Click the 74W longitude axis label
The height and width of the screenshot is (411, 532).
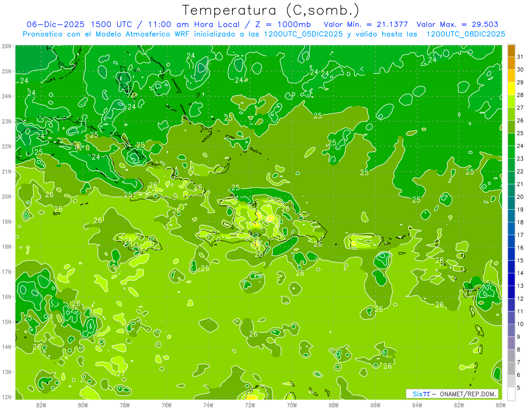[x=208, y=405]
